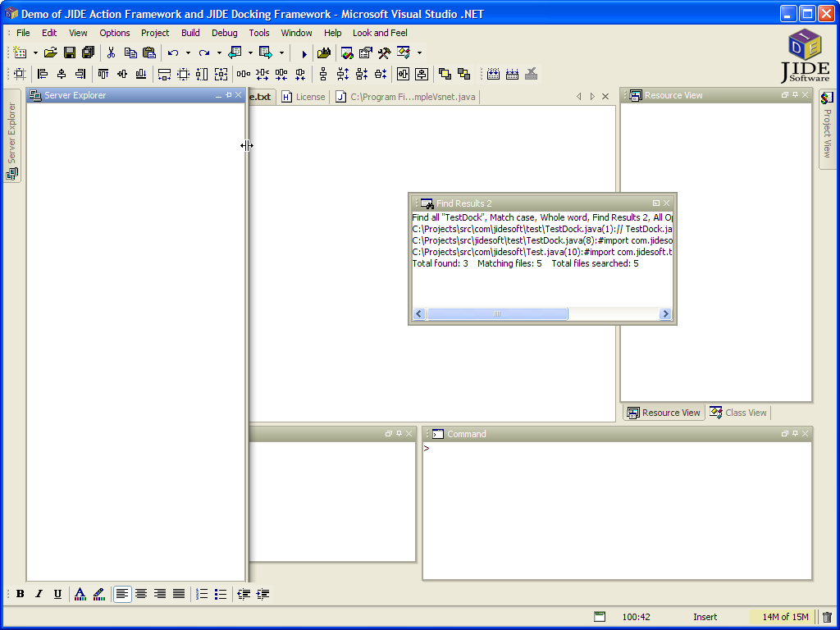The height and width of the screenshot is (630, 840).
Task: Maximize the Find Results 2 floating panel
Action: point(655,203)
